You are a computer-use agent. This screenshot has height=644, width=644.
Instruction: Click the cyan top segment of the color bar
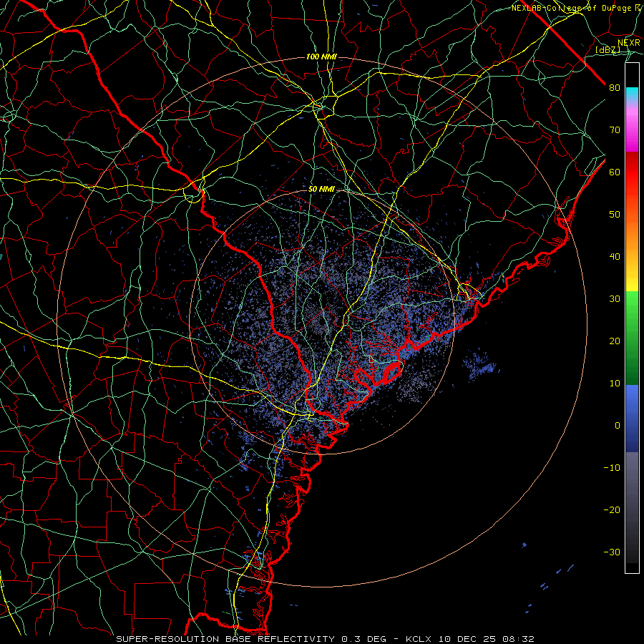(632, 94)
